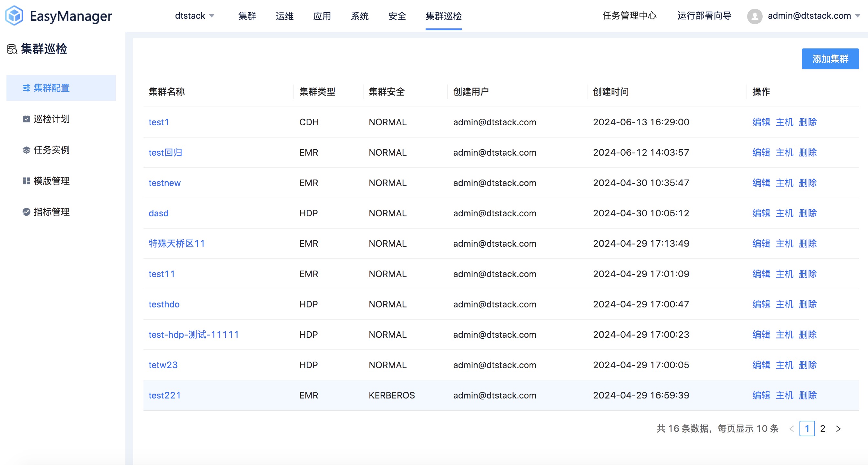Screen dimensions: 868x465
Task: Open cluster dasd link
Action: point(159,213)
